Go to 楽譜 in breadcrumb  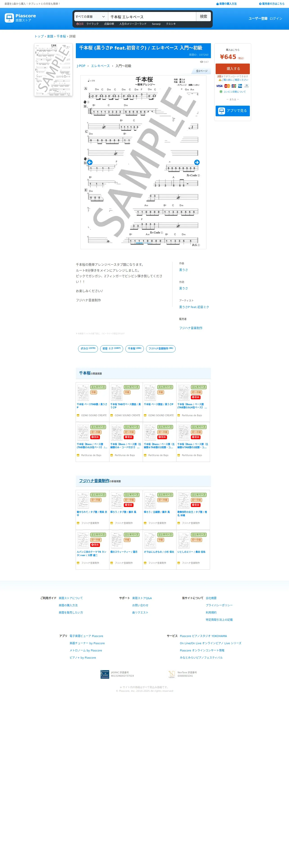[x=50, y=36]
